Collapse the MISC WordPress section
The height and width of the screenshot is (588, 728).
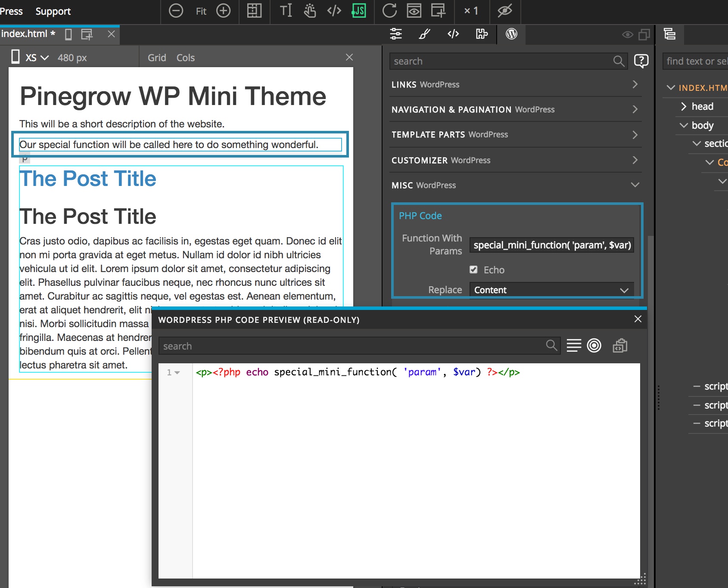pyautogui.click(x=515, y=185)
